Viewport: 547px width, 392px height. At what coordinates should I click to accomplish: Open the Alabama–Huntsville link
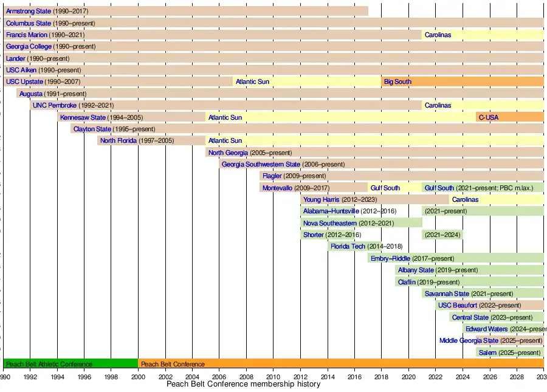pos(331,211)
